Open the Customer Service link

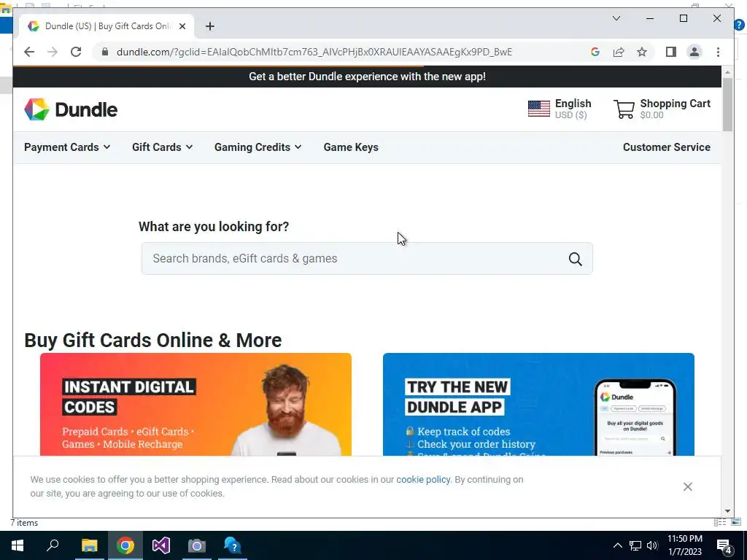(x=667, y=147)
